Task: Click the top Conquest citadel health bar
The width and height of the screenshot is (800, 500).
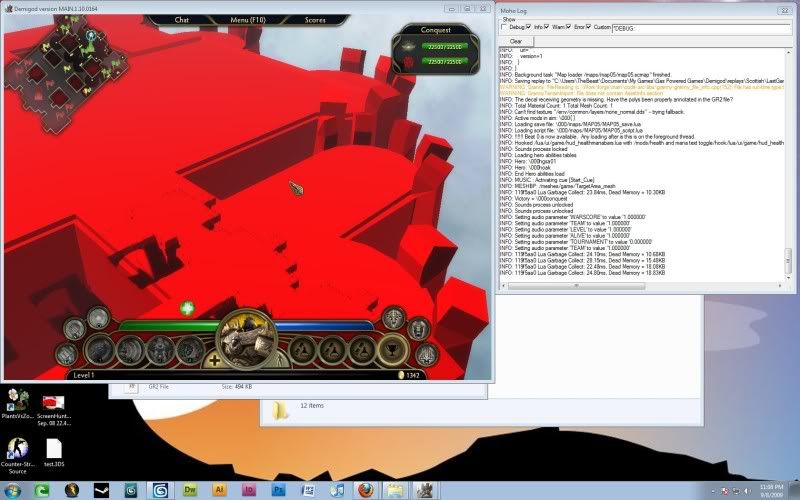Action: pos(444,47)
